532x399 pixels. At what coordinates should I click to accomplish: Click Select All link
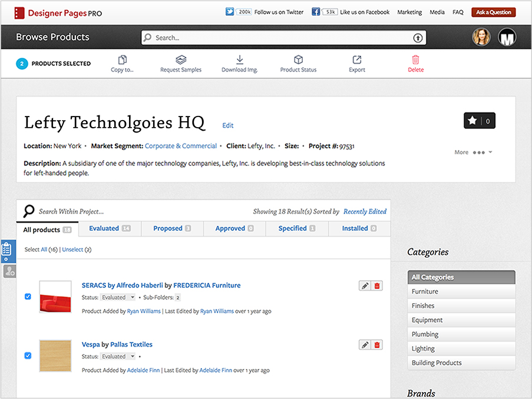pos(44,250)
